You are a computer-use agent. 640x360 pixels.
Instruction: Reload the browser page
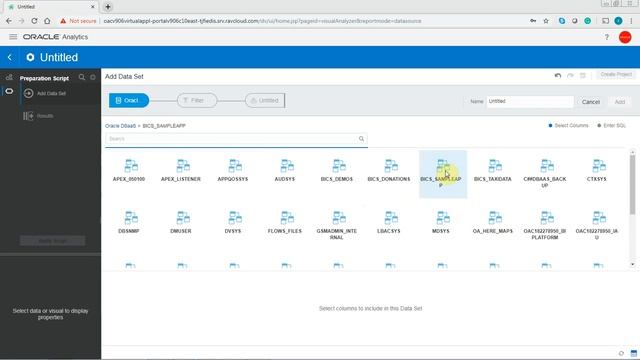click(34, 21)
